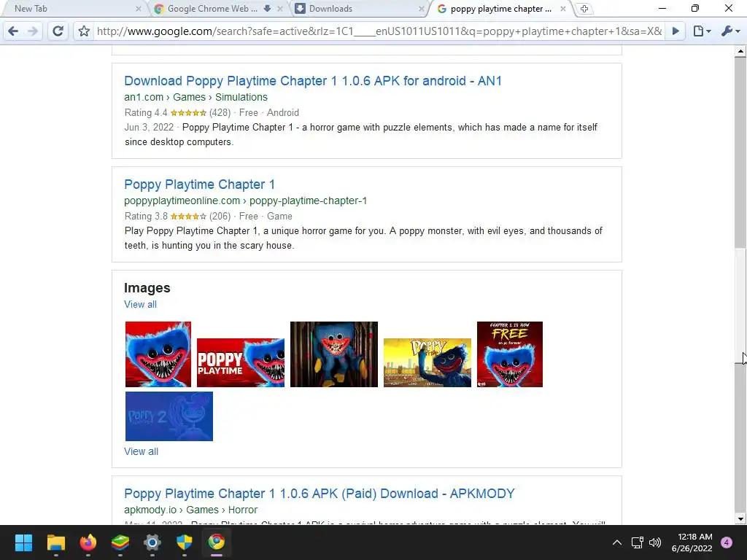The height and width of the screenshot is (560, 747).
Task: Click the address bar URL field
Action: coord(379,31)
